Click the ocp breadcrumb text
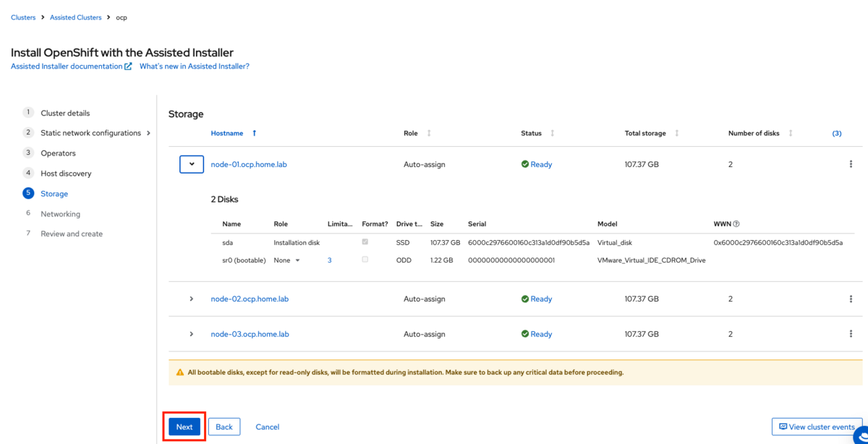The image size is (868, 444). pos(122,17)
